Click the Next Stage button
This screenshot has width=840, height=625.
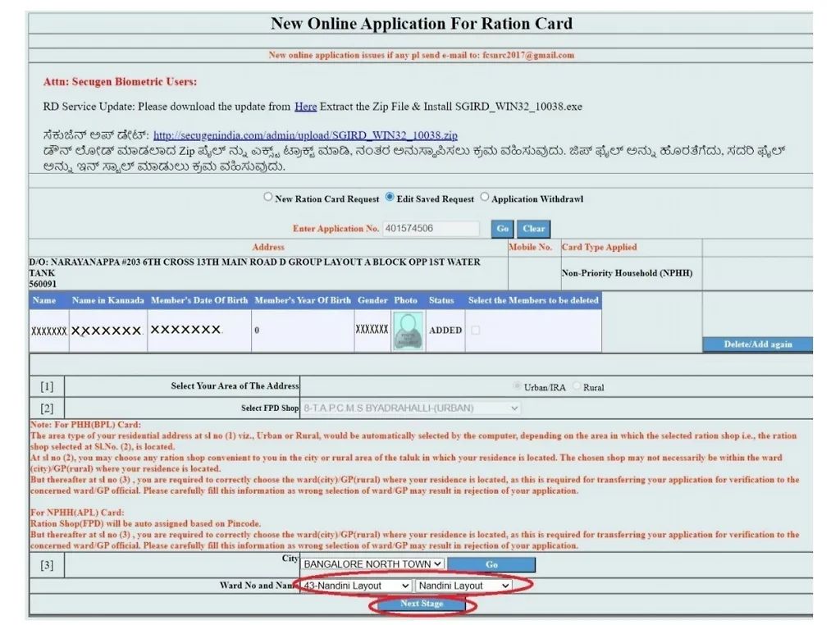[x=422, y=604]
